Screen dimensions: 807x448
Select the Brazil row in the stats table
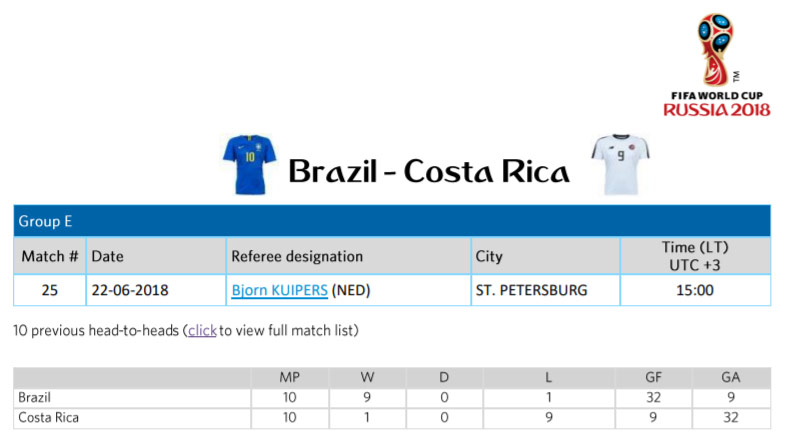[392, 398]
